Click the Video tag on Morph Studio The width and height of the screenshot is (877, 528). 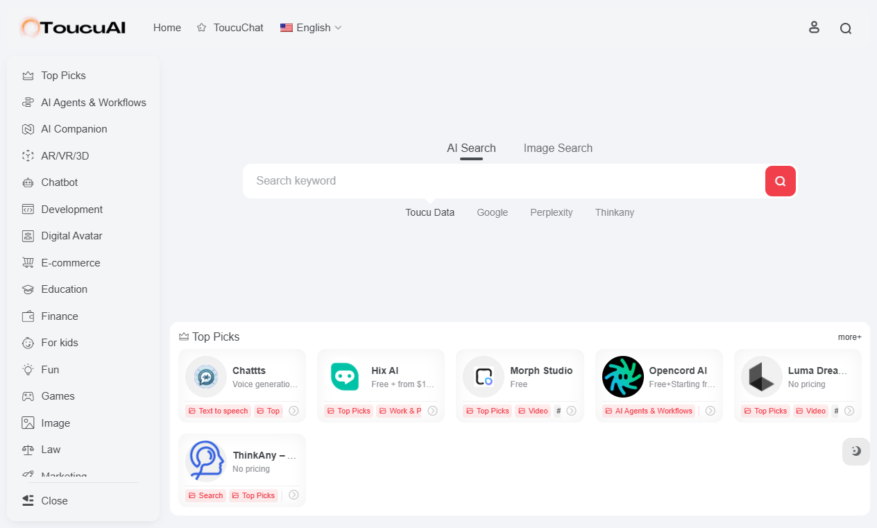533,411
